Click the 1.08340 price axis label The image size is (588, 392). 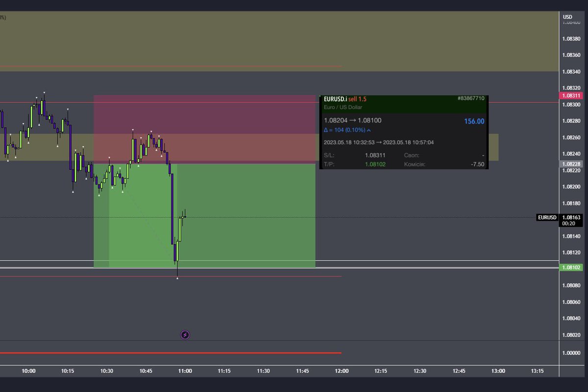pos(571,72)
